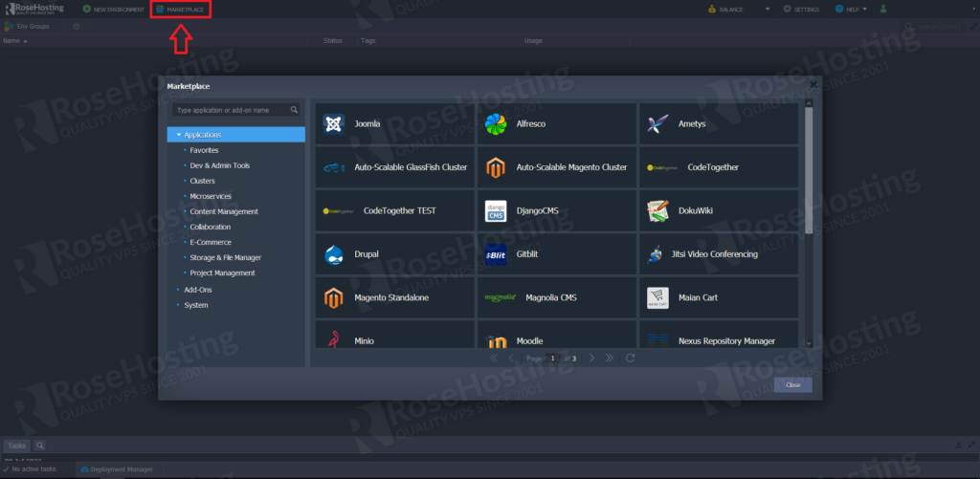Select the Microservices category
This screenshot has height=479, width=980.
(x=211, y=196)
